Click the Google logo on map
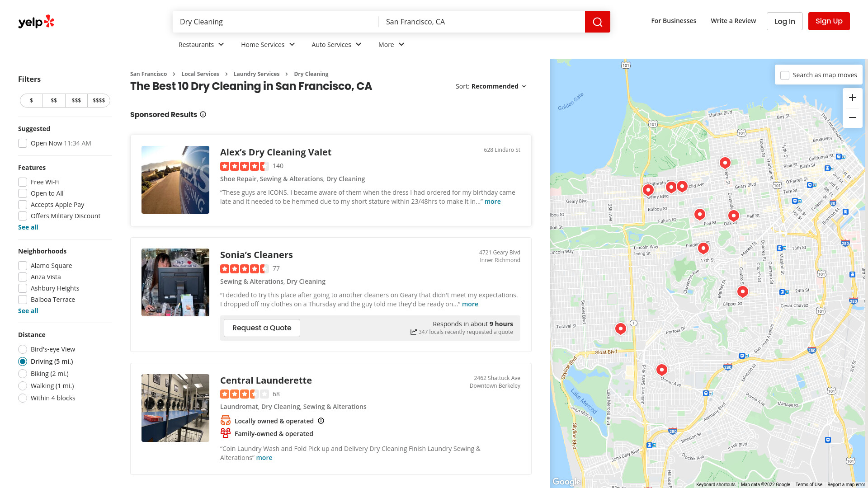This screenshot has width=868, height=488. [566, 482]
